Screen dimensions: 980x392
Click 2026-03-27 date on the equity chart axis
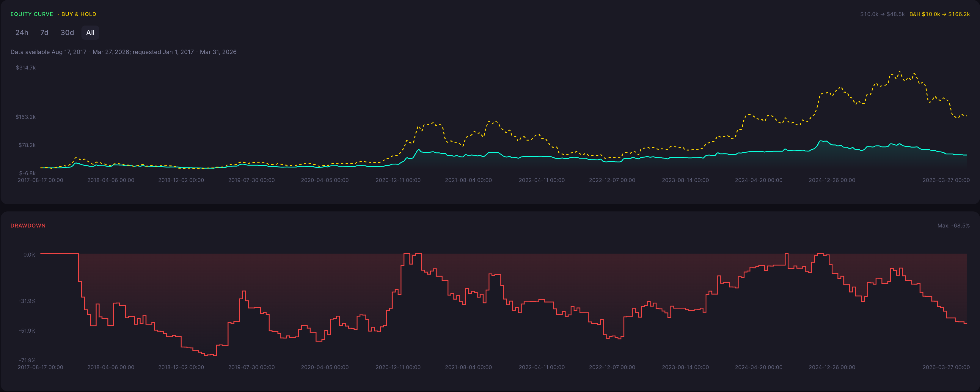tap(946, 180)
